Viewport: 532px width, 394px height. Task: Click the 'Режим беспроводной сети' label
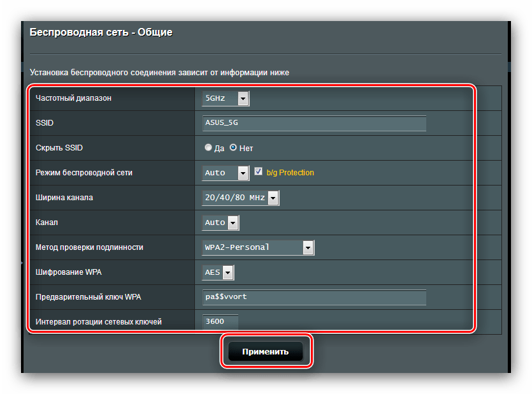[84, 173]
